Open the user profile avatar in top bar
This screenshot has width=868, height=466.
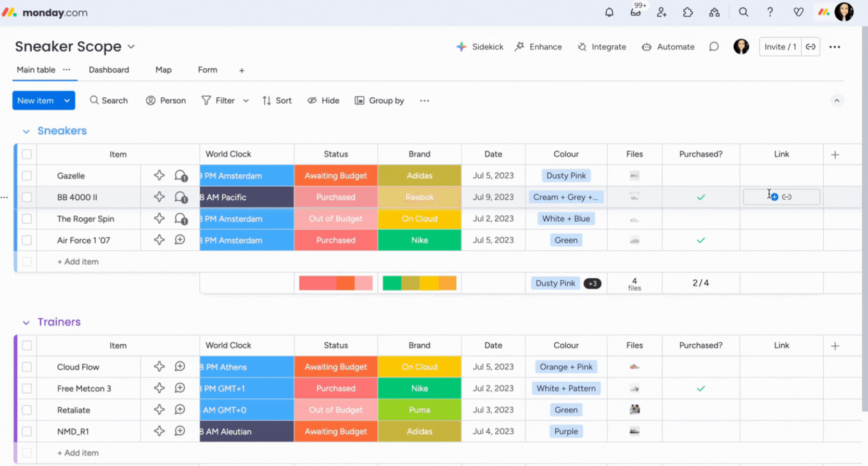tap(844, 12)
